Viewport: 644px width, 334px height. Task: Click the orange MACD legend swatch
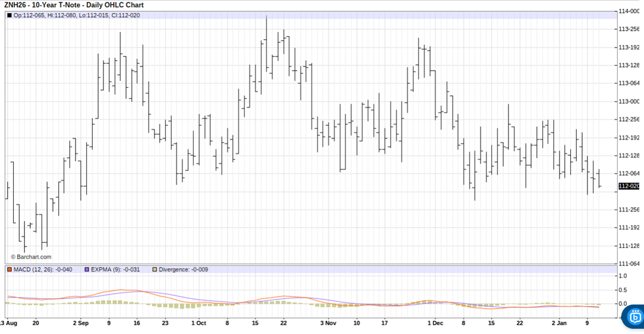tap(10, 270)
